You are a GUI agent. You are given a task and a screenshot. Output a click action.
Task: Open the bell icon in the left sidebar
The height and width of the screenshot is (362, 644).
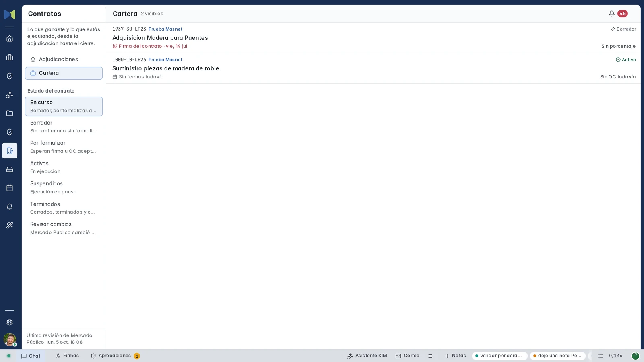coord(10,207)
